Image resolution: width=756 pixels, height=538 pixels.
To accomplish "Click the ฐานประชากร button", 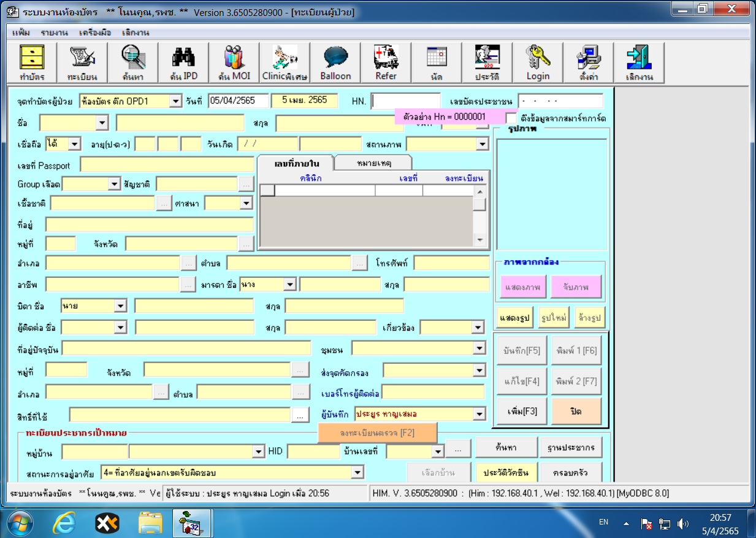I will 570,447.
